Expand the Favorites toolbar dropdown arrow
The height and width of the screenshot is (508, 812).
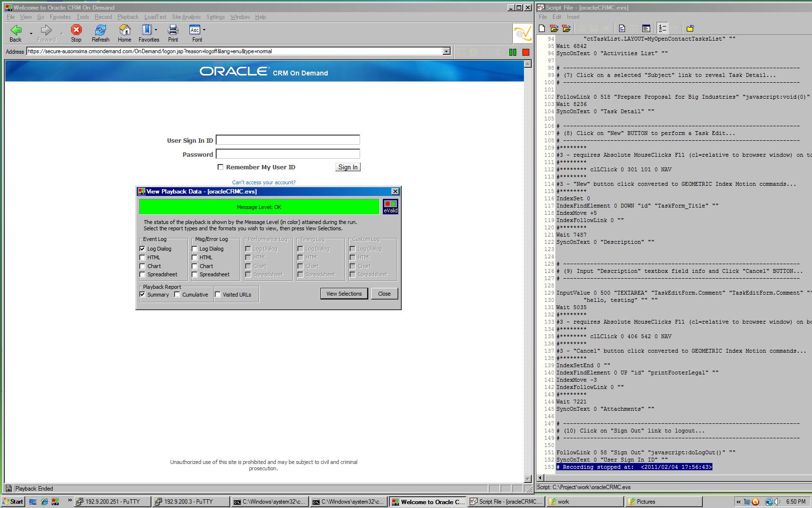(156, 30)
